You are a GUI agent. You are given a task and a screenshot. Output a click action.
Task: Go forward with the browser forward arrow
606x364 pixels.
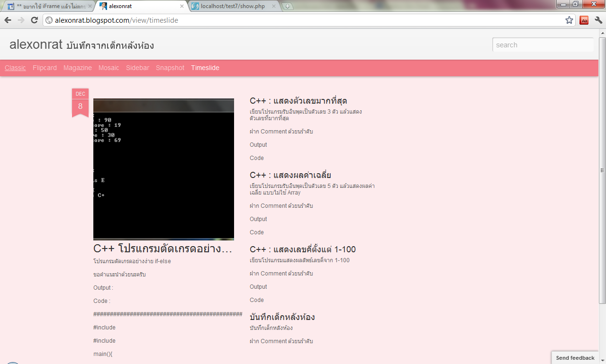point(21,20)
